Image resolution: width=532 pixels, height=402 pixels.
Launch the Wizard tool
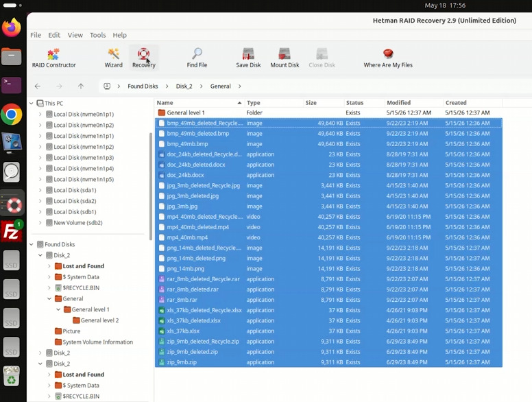[x=113, y=58]
